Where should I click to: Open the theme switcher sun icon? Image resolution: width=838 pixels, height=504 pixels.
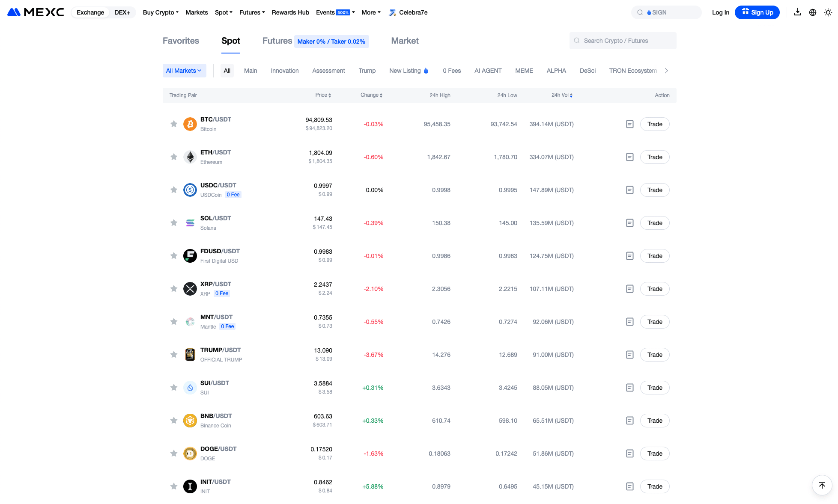828,12
